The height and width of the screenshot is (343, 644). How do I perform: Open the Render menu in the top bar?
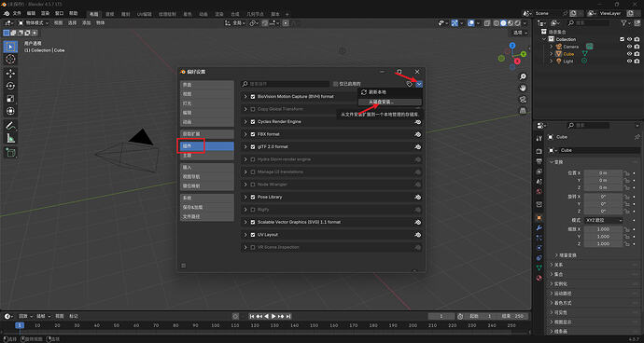pos(45,14)
